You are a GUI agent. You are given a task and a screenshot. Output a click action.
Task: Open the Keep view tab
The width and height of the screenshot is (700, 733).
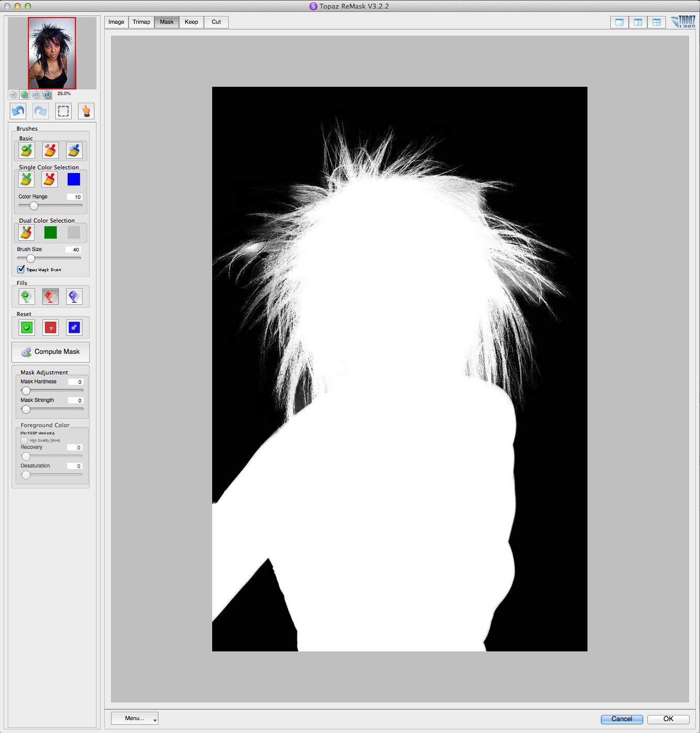pos(192,22)
